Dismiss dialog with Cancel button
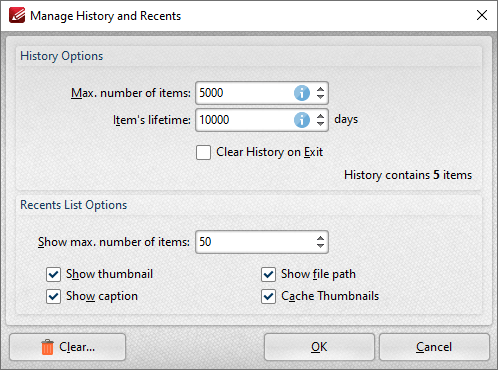Screen dimensions: 498x370 point(434,347)
